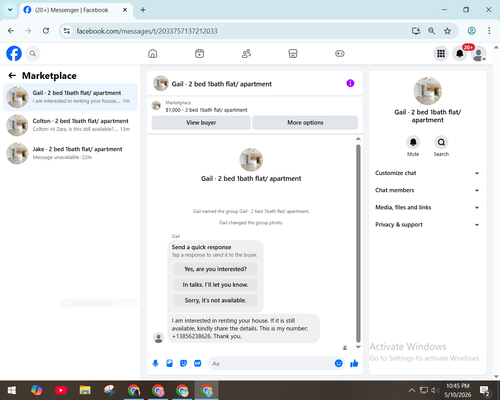Expand Chat members section
This screenshot has height=400, width=500.
[427, 190]
